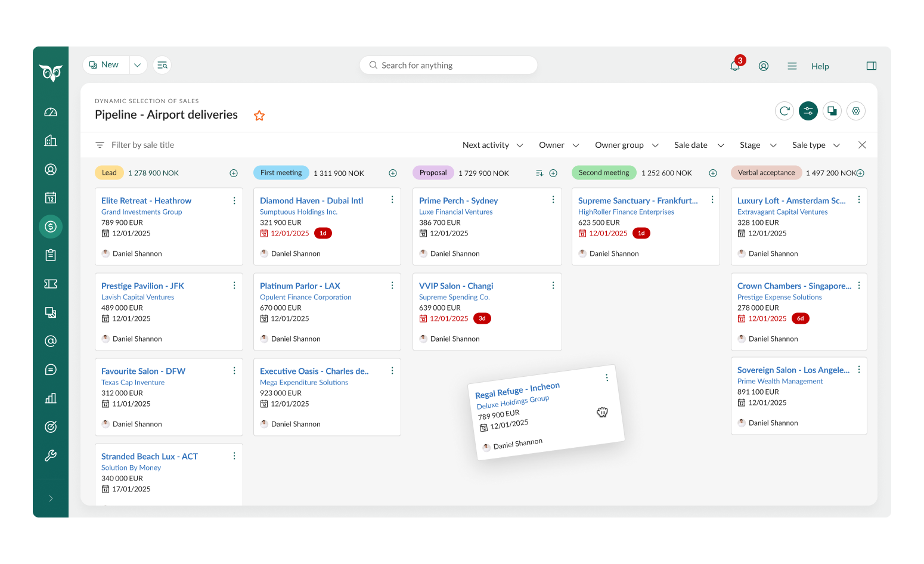Screen dimensions: 924x564
Task: Click the New button
Action: click(106, 65)
